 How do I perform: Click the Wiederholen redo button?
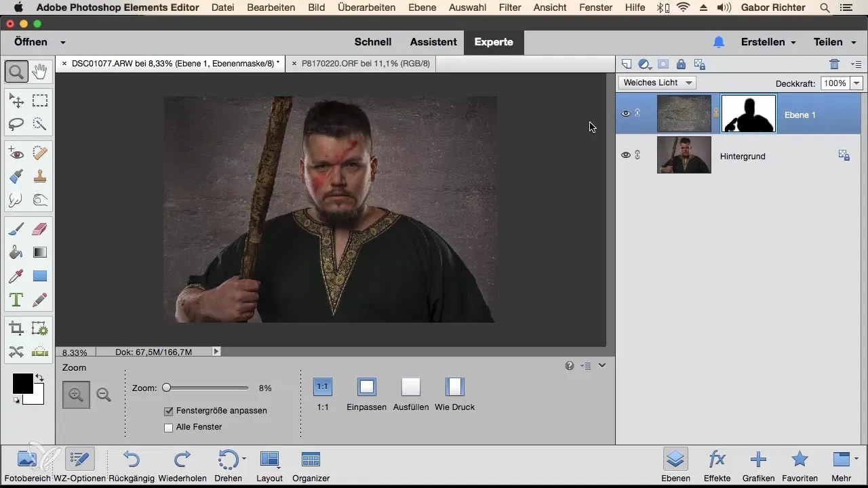pos(182,466)
